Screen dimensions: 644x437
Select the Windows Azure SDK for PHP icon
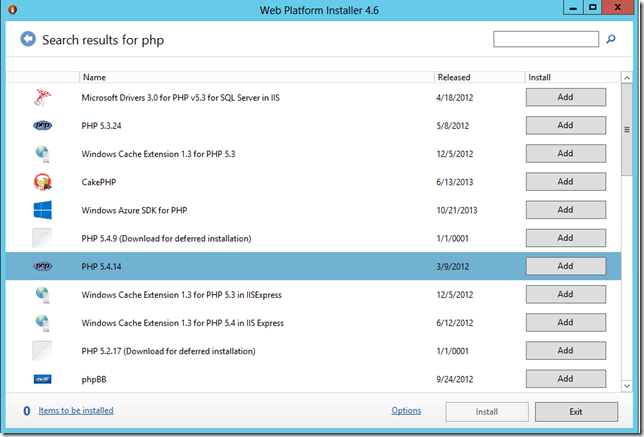[x=42, y=210]
